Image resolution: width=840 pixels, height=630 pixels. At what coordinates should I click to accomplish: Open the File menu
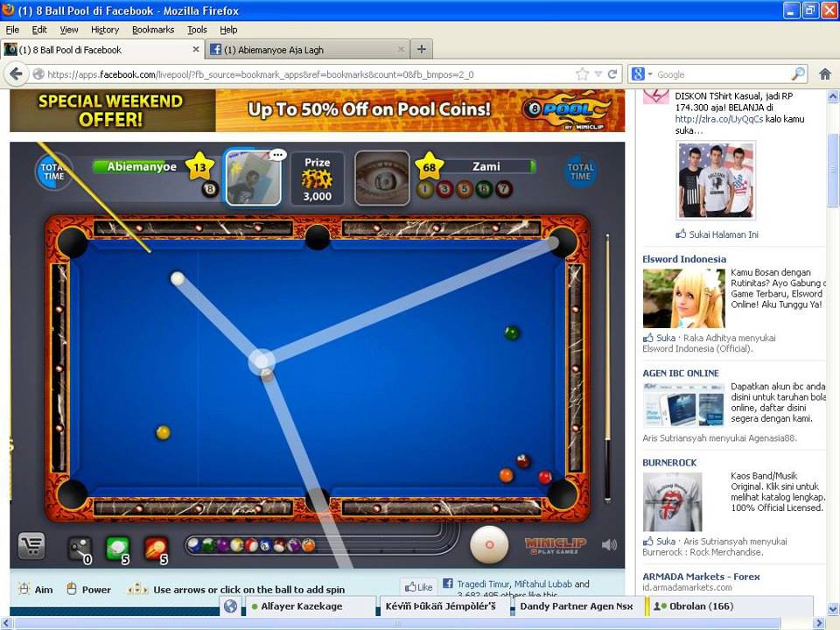pos(12,30)
